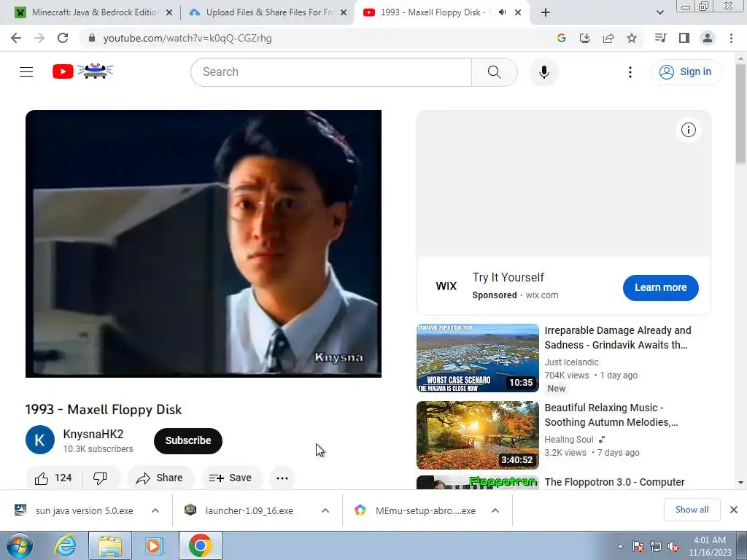Open Irreparable Damage Already video title
The image size is (747, 560).
coord(618,338)
